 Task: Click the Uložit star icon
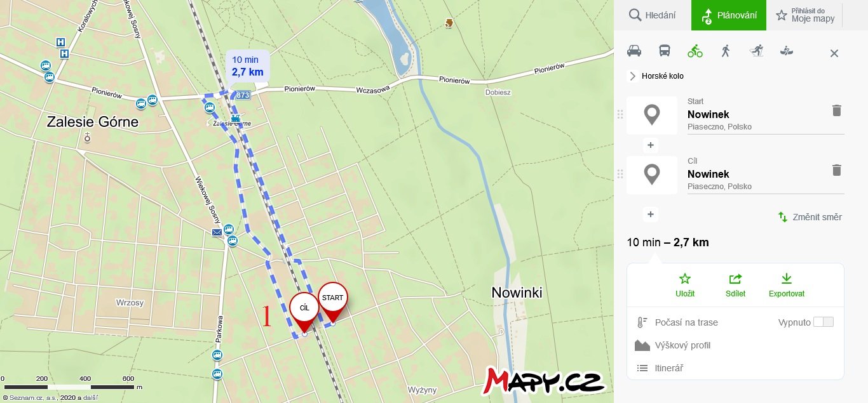pos(685,279)
